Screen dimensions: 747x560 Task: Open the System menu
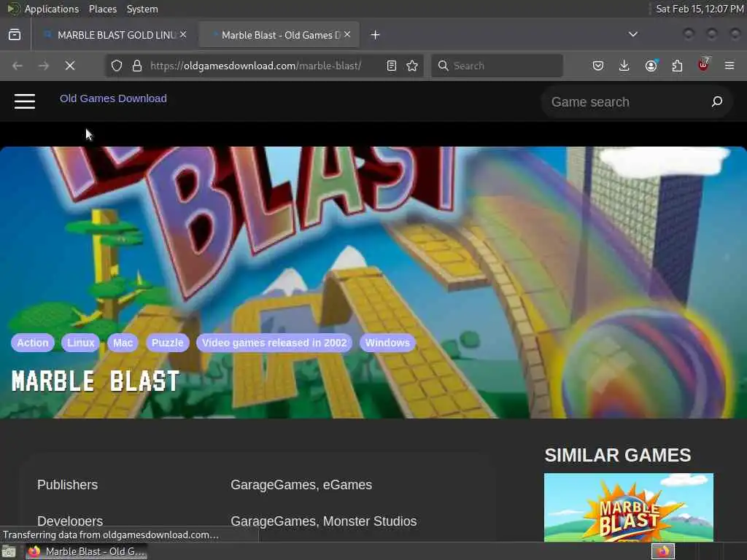142,9
